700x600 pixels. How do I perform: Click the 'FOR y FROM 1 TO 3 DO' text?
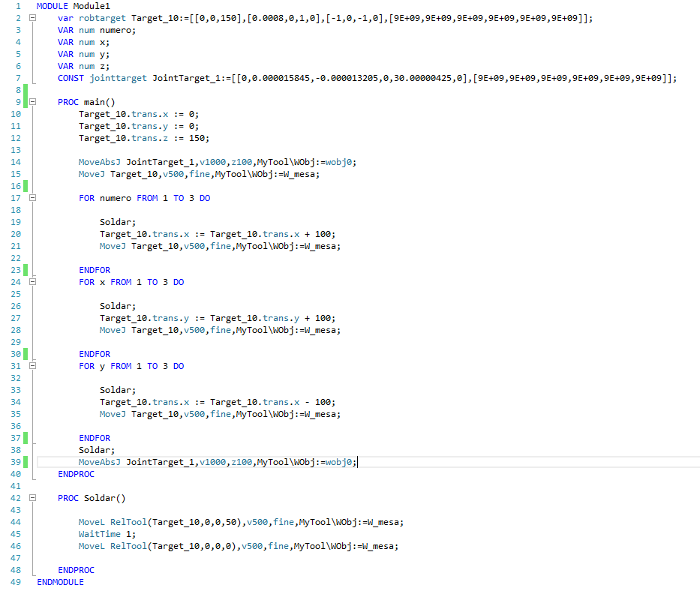coord(131,366)
